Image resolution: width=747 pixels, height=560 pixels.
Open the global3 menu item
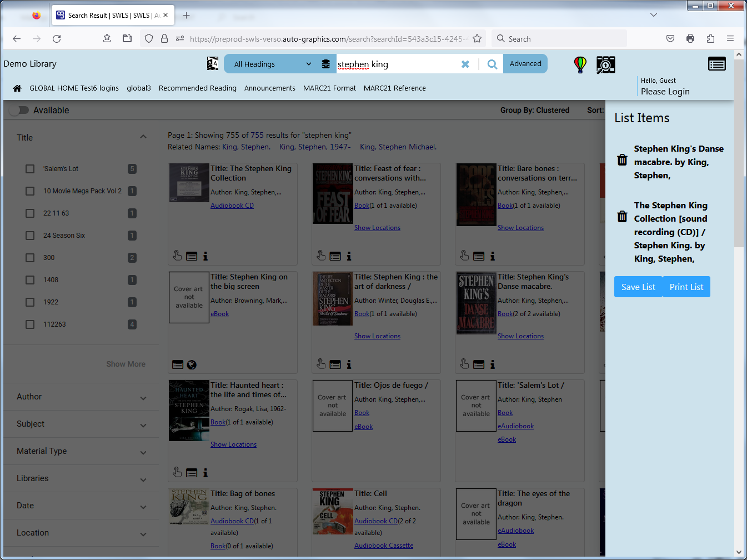(x=139, y=88)
